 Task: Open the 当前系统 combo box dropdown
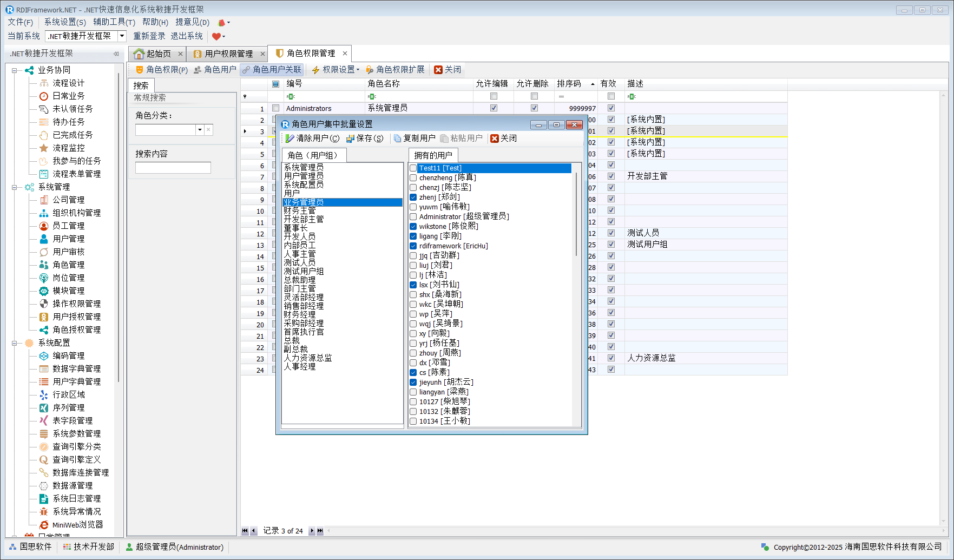(x=122, y=36)
